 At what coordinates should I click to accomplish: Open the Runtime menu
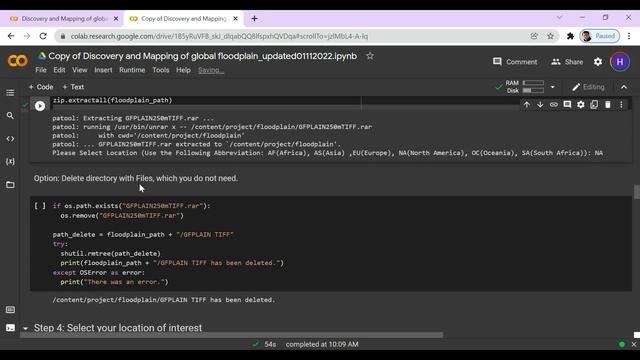point(132,70)
